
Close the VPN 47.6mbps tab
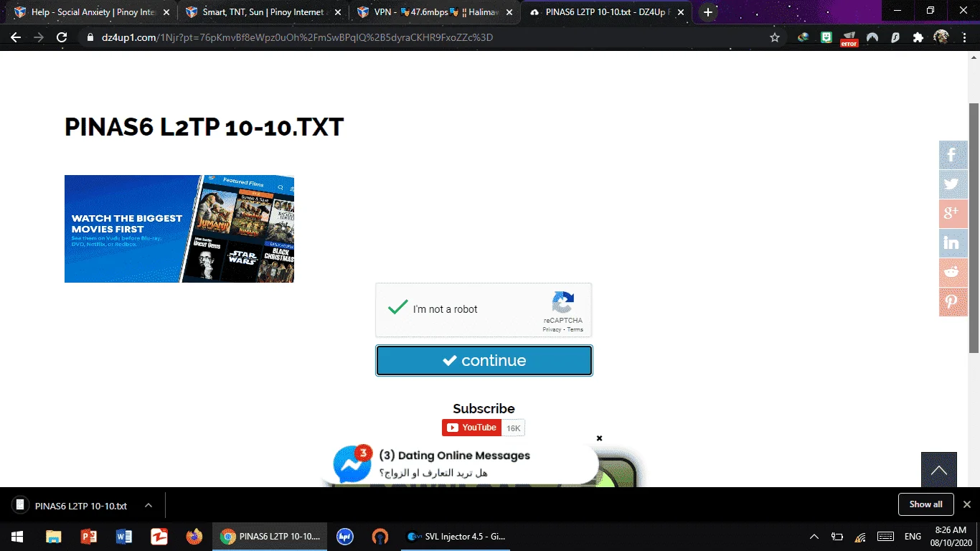[x=511, y=12]
